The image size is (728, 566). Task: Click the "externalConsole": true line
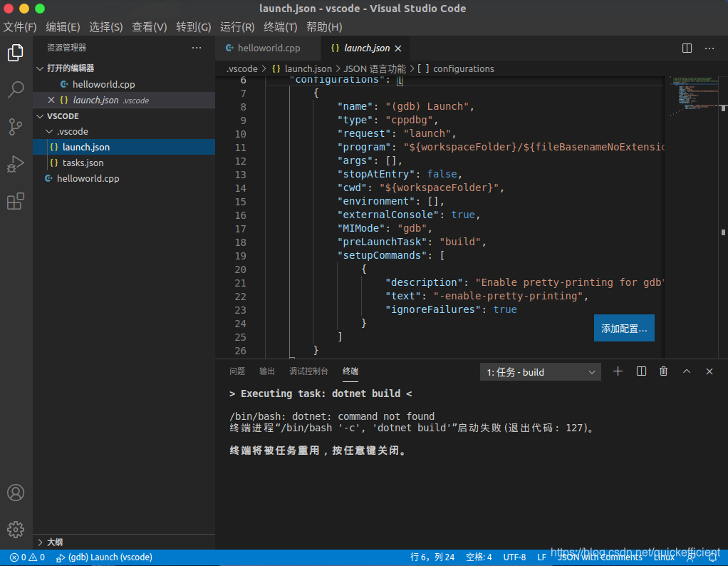[x=409, y=215]
